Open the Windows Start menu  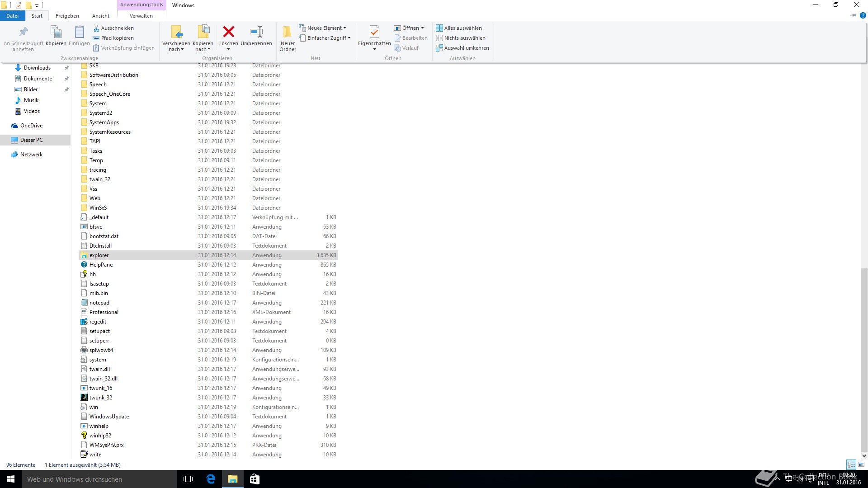[11, 479]
